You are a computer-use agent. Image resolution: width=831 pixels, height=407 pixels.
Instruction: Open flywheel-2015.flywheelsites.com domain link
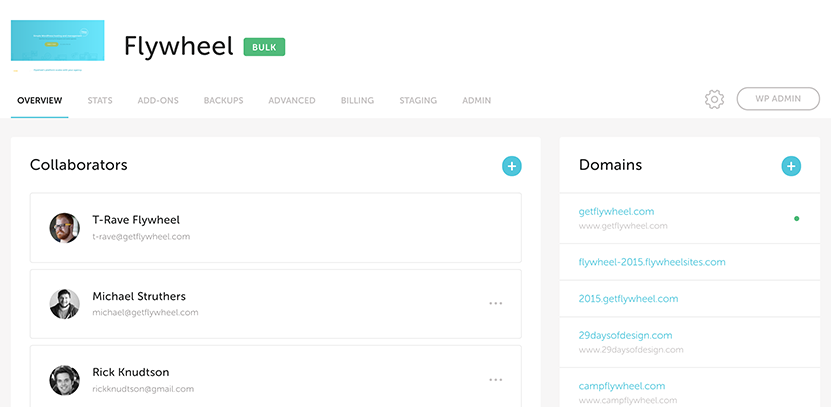pos(652,262)
